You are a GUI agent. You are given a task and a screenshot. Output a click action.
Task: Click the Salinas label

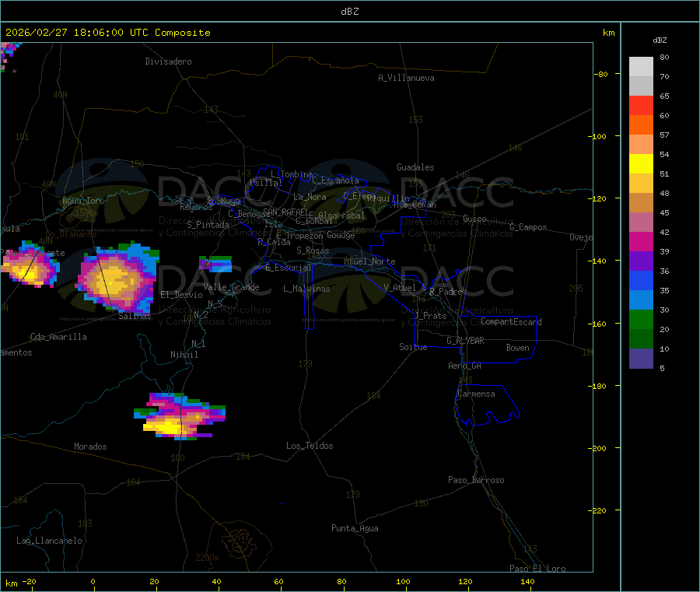[135, 316]
